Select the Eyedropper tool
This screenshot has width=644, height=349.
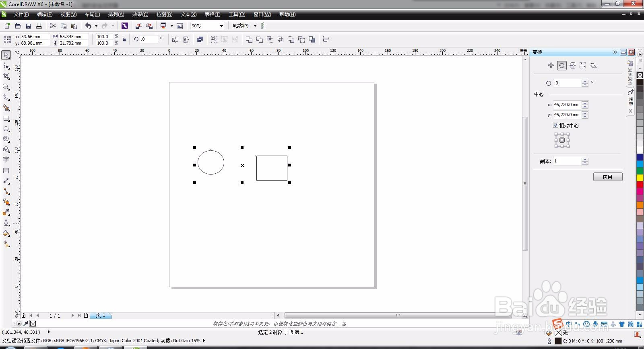(x=6, y=212)
